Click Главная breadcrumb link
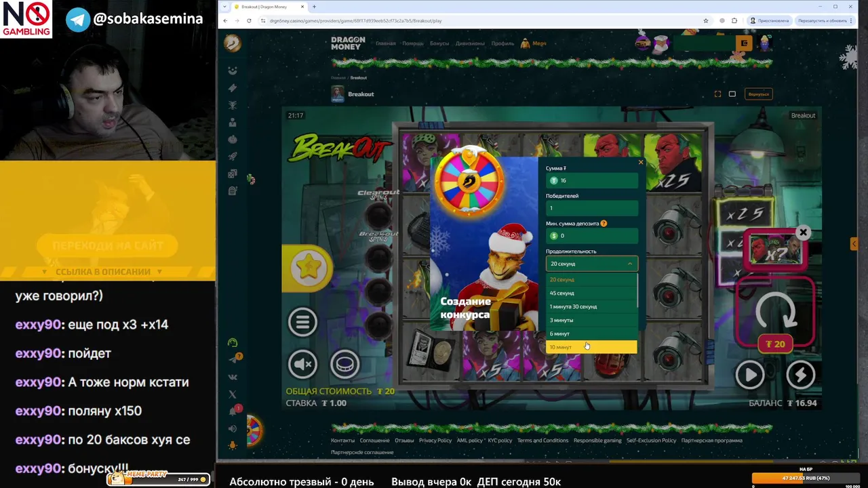Image resolution: width=868 pixels, height=488 pixels. tap(338, 78)
